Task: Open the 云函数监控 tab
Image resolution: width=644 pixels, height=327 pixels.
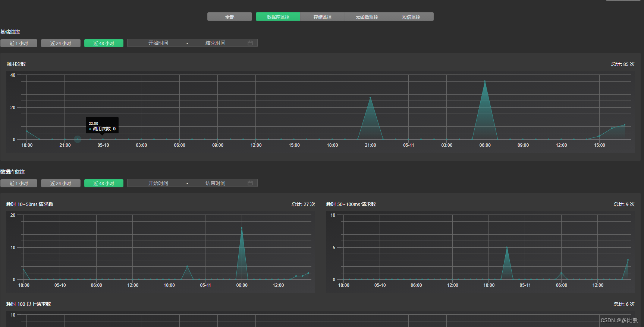Action: (367, 17)
